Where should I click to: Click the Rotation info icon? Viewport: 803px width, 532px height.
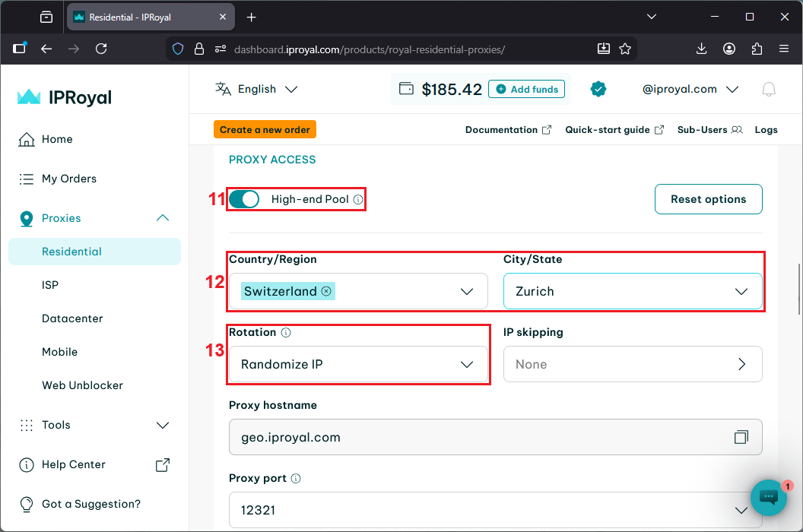[286, 332]
